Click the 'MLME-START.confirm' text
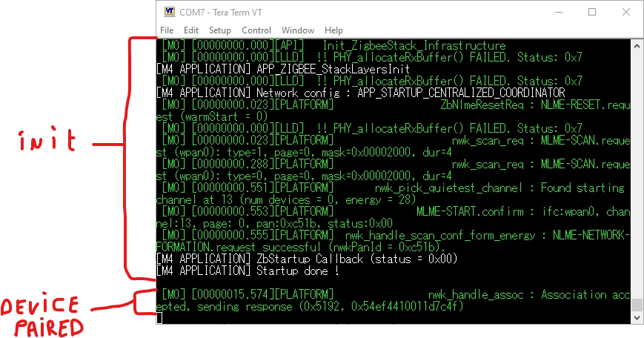The image size is (644, 338). click(470, 212)
